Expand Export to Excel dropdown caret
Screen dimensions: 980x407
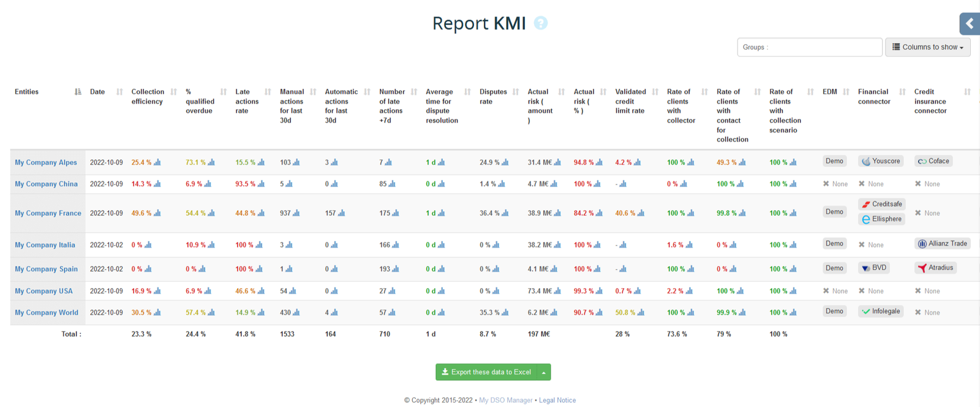point(543,372)
